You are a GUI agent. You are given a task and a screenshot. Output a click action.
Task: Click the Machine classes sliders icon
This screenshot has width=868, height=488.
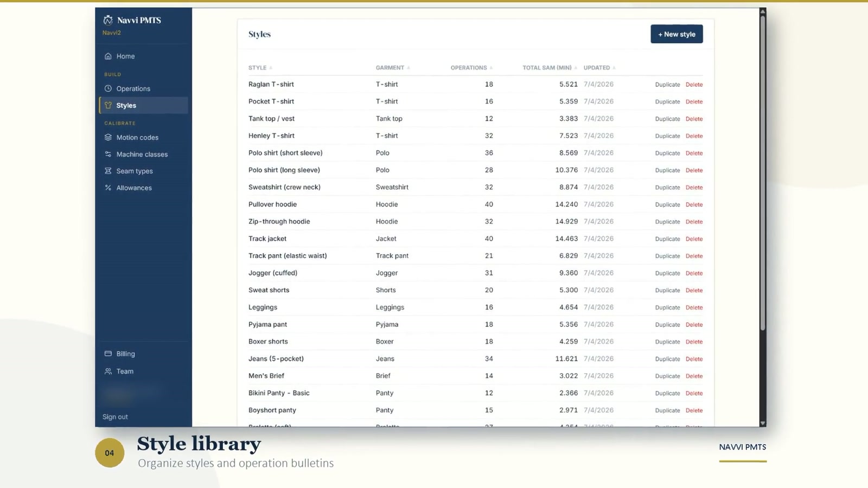point(108,154)
